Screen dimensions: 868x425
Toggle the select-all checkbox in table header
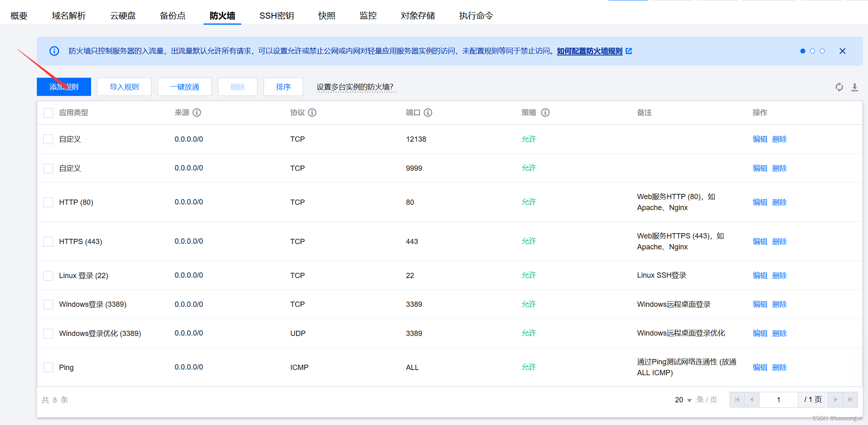point(48,113)
